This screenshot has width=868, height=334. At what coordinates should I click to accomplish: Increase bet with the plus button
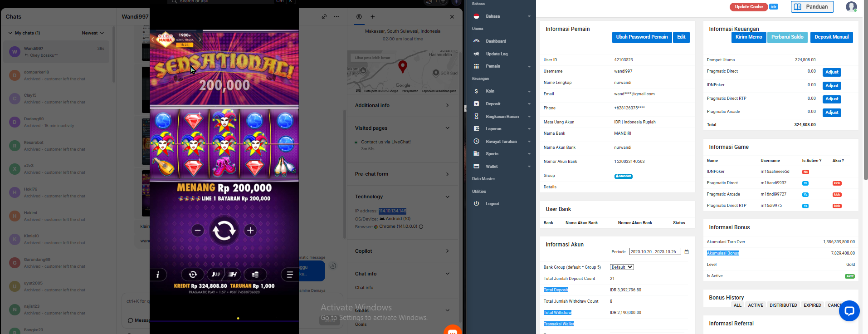(250, 231)
